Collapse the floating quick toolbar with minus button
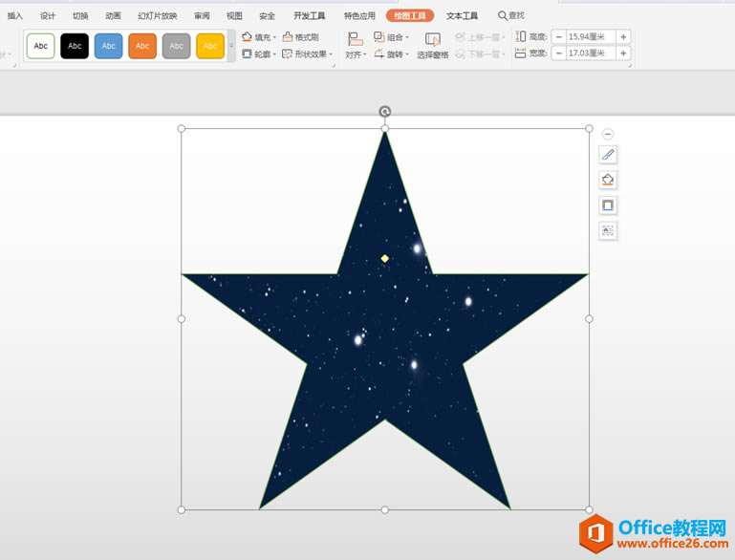735x560 pixels. (608, 135)
